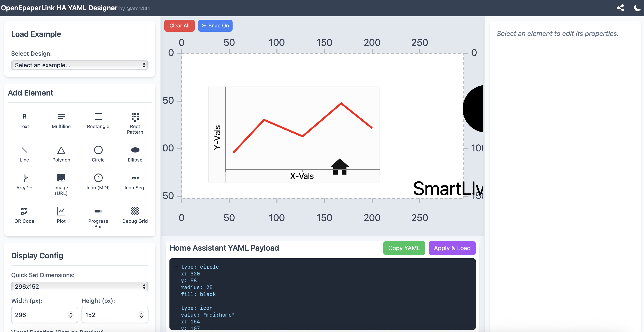Click the share icon in header
Viewport: 644px width, 332px height.
(x=620, y=8)
